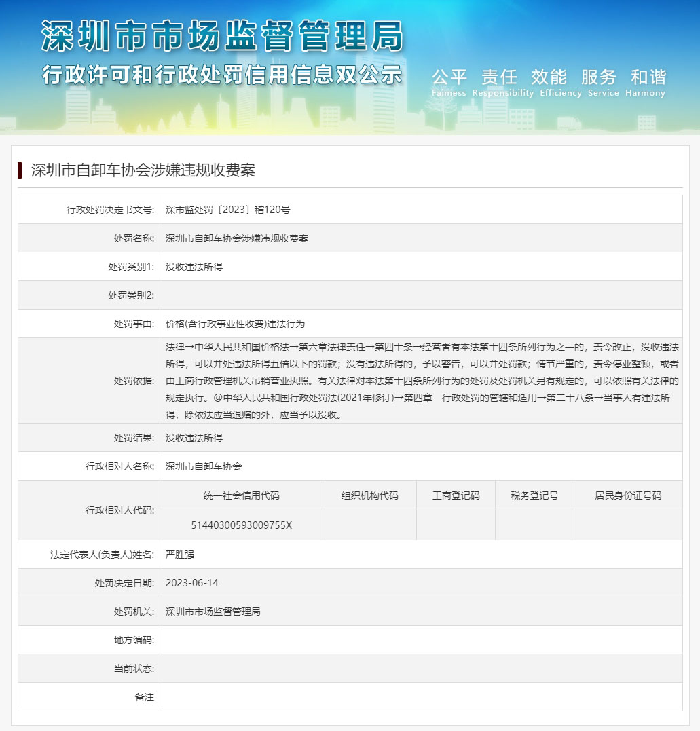This screenshot has width=700, height=731.
Task: Click the 处罚依据 label
Action: [134, 381]
